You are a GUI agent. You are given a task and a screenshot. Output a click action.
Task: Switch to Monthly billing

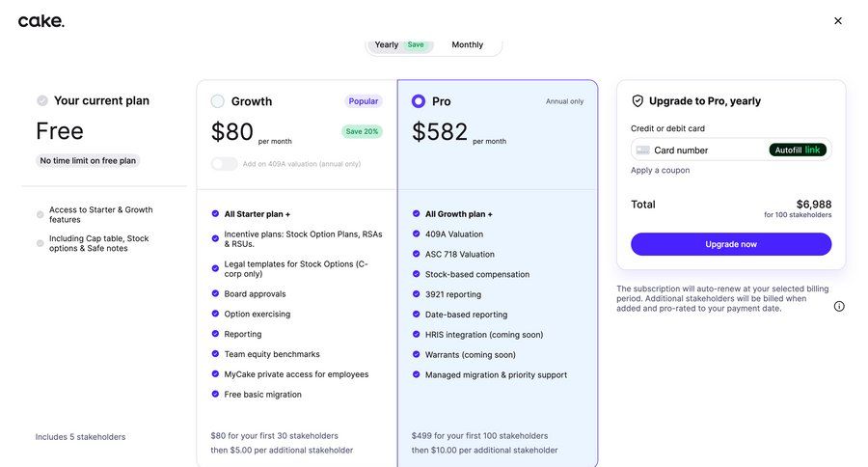pos(468,44)
